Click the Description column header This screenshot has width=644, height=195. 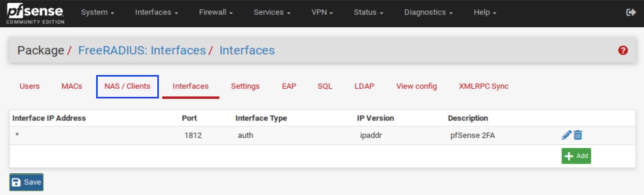[468, 118]
